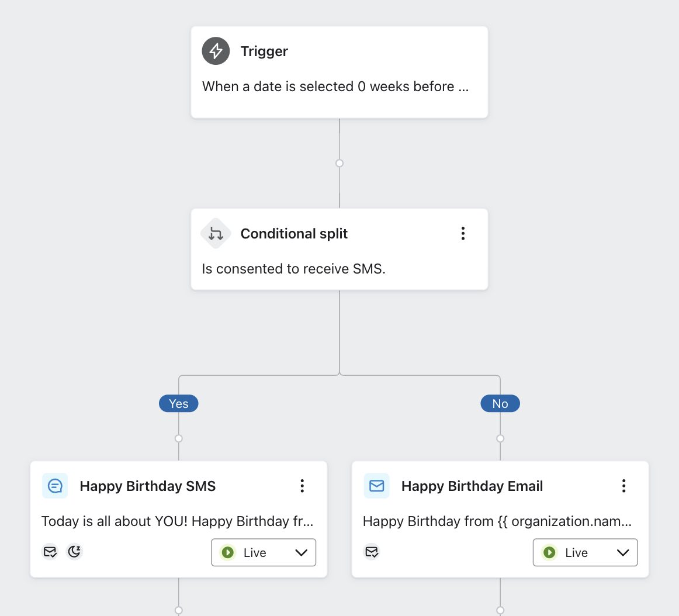Click the connector dot above the No branch card

(500, 438)
